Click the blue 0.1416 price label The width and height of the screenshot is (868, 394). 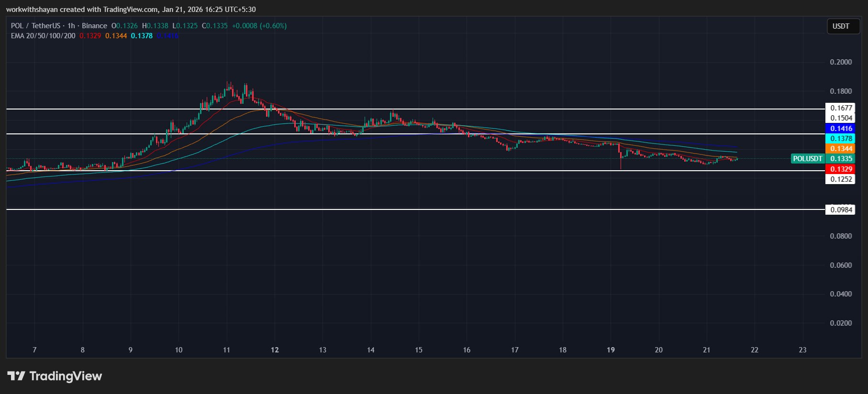[x=841, y=129]
